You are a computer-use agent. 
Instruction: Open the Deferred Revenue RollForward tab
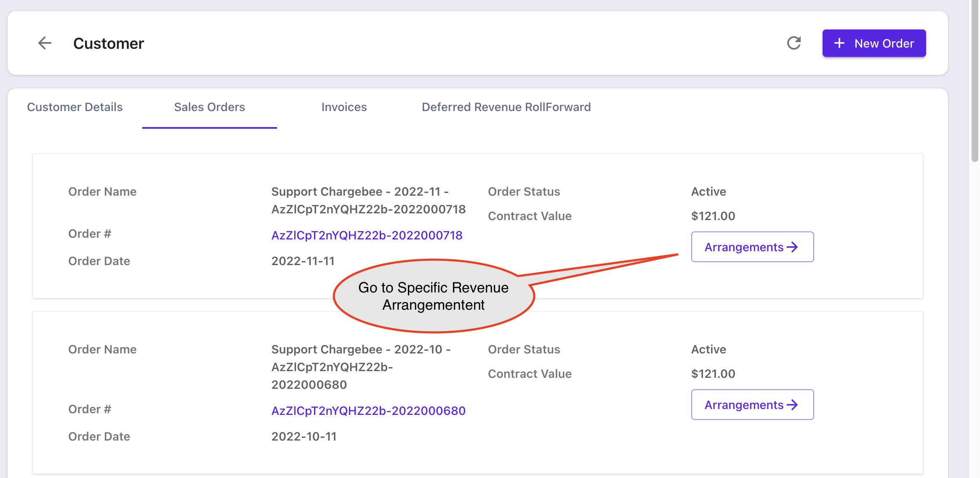click(x=506, y=107)
